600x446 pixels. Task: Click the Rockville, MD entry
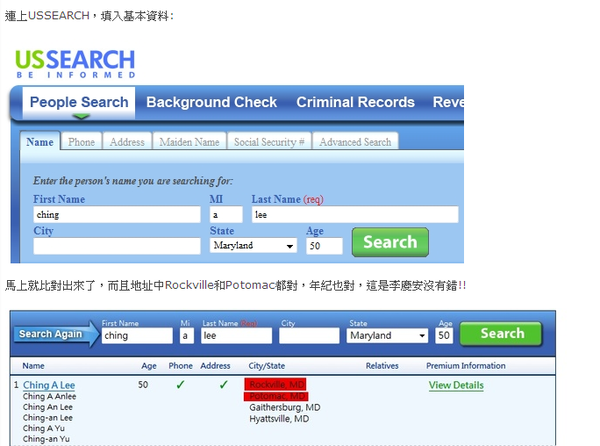(276, 384)
